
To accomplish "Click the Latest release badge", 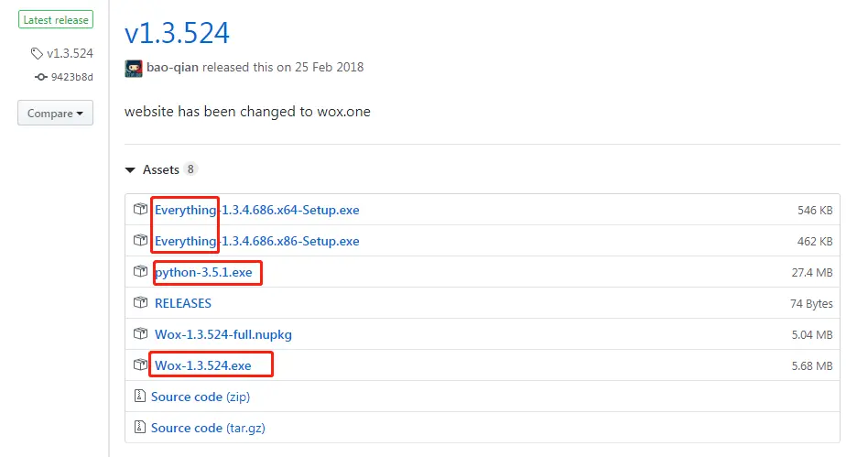I will click(55, 19).
